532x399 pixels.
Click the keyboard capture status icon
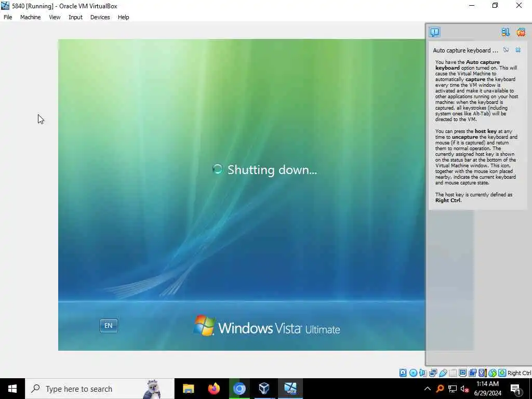click(x=502, y=373)
